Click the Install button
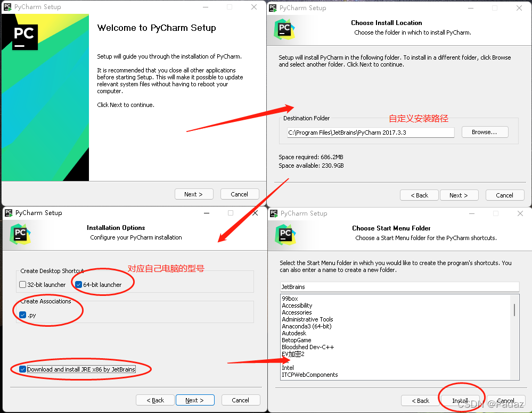Image resolution: width=532 pixels, height=413 pixels. pyautogui.click(x=461, y=401)
